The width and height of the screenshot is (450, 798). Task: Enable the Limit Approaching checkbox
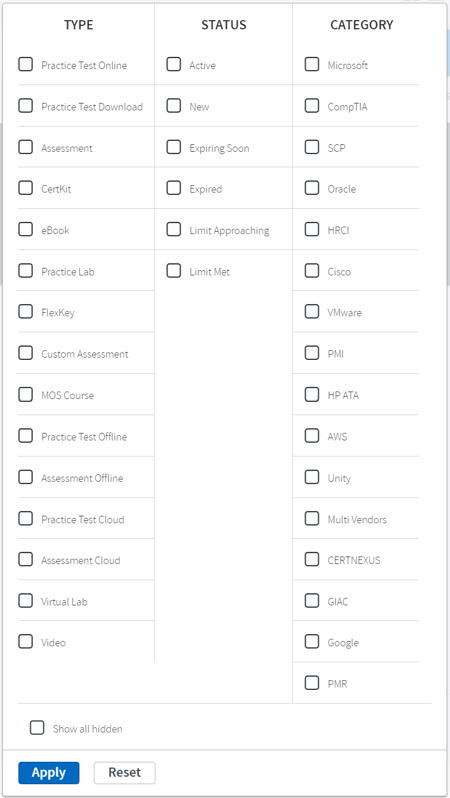[174, 230]
